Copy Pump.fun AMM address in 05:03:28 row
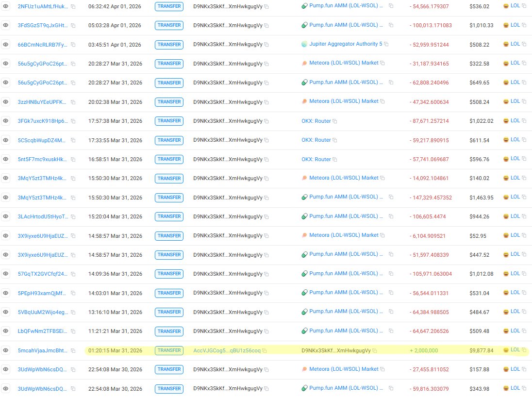The width and height of the screenshot is (532, 397). pyautogui.click(x=391, y=25)
